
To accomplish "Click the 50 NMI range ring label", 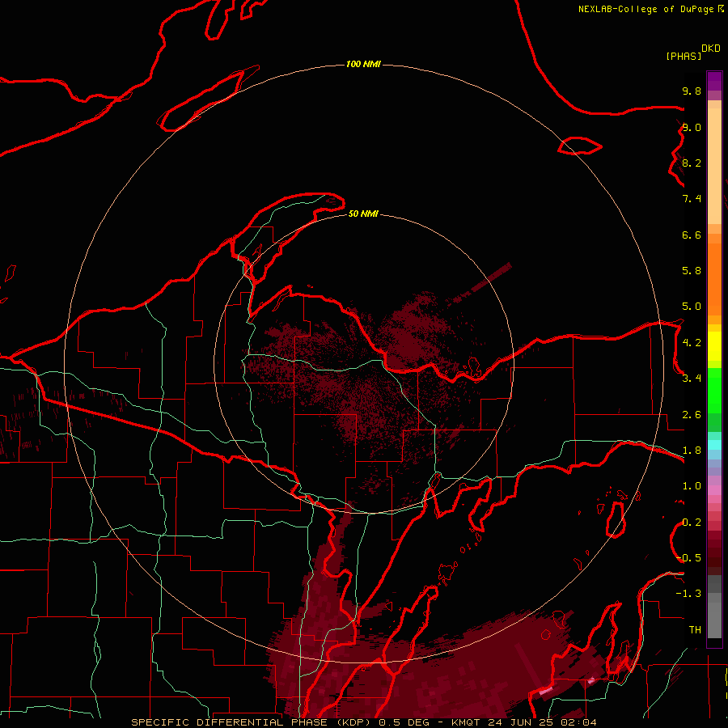I will 363,214.
